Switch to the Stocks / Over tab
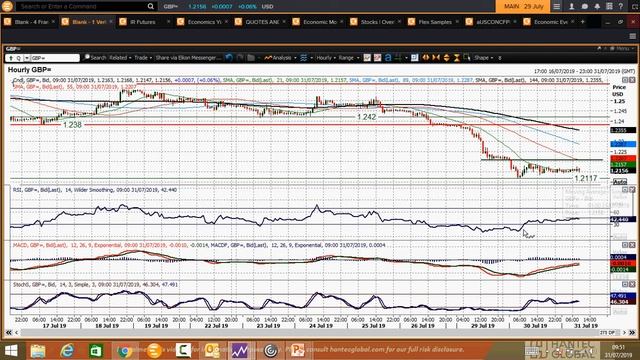The image size is (640, 360). [x=377, y=22]
